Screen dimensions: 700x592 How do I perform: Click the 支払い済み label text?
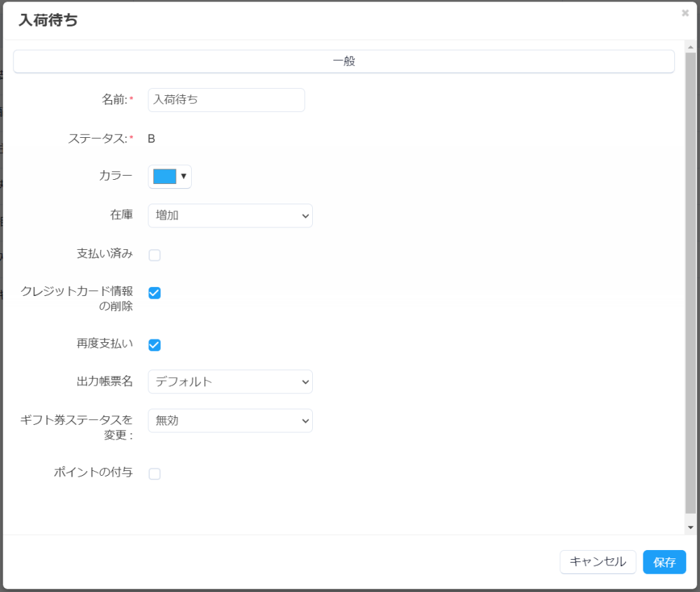pos(105,254)
